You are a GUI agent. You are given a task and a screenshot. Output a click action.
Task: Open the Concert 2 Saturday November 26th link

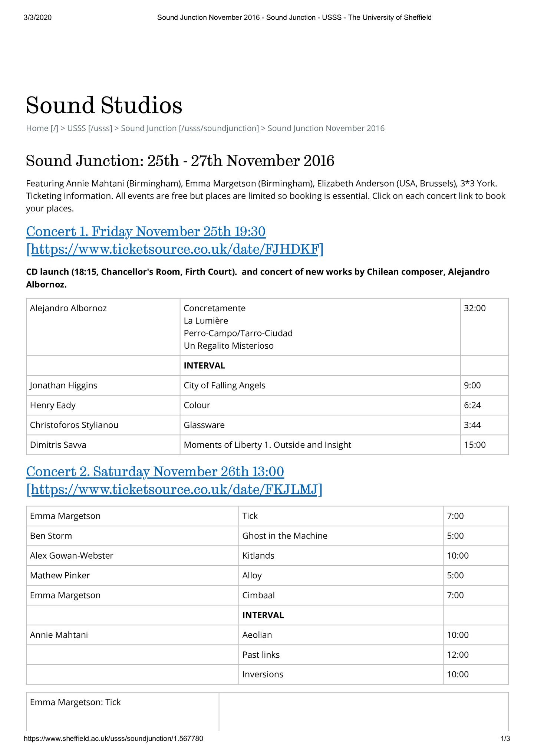point(155,471)
